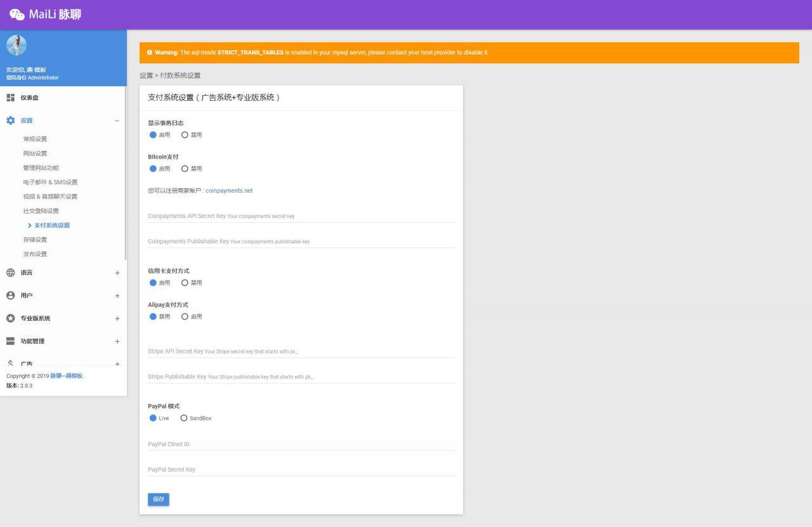Click the settings gear icon in sidebar
Image resolution: width=812 pixels, height=527 pixels.
coord(10,120)
